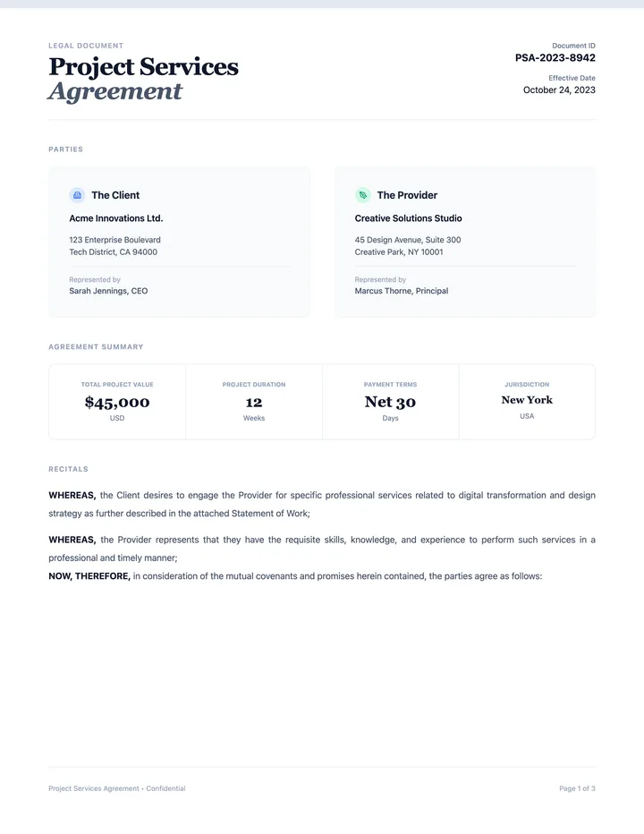Viewport: 644px width, 834px height.
Task: Click the Agreement Summary section heading
Action: click(97, 347)
